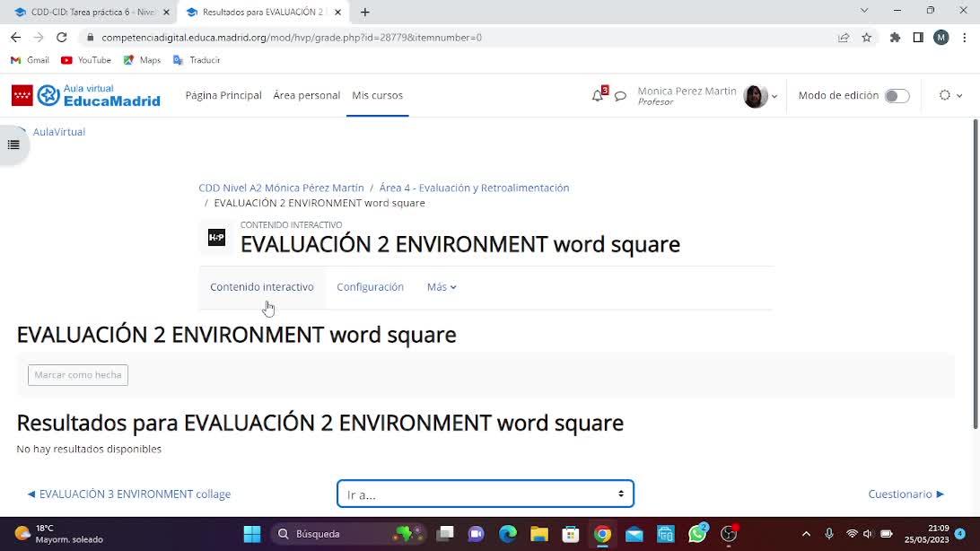Switch to the Contenido interactivo tab
The width and height of the screenshot is (980, 551).
click(262, 287)
